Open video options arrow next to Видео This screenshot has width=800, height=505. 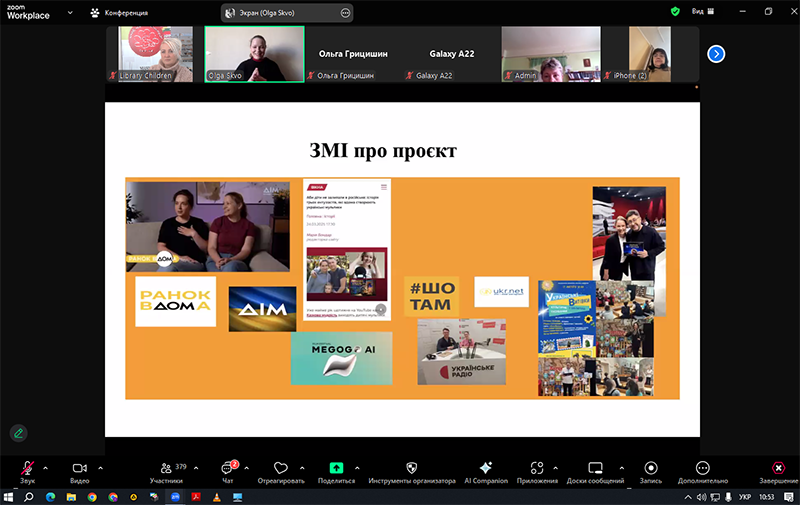(x=101, y=468)
